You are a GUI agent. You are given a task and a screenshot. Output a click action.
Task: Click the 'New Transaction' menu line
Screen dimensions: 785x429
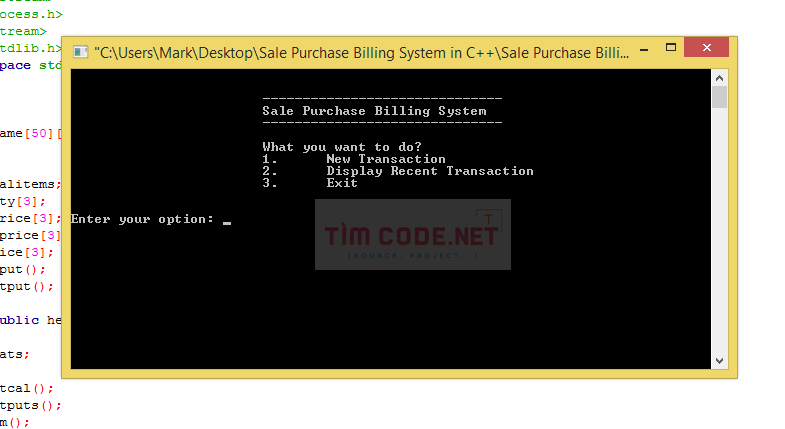(354, 159)
